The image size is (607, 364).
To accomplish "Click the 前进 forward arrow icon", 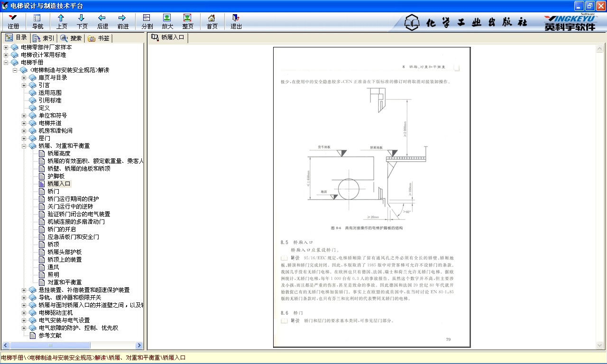I will 123,18.
